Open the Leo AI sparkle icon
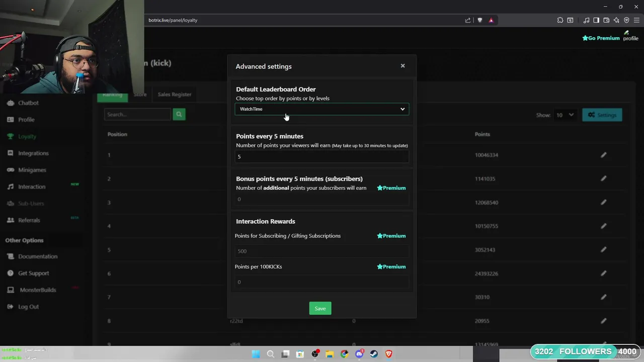The width and height of the screenshot is (644, 362). [616, 20]
